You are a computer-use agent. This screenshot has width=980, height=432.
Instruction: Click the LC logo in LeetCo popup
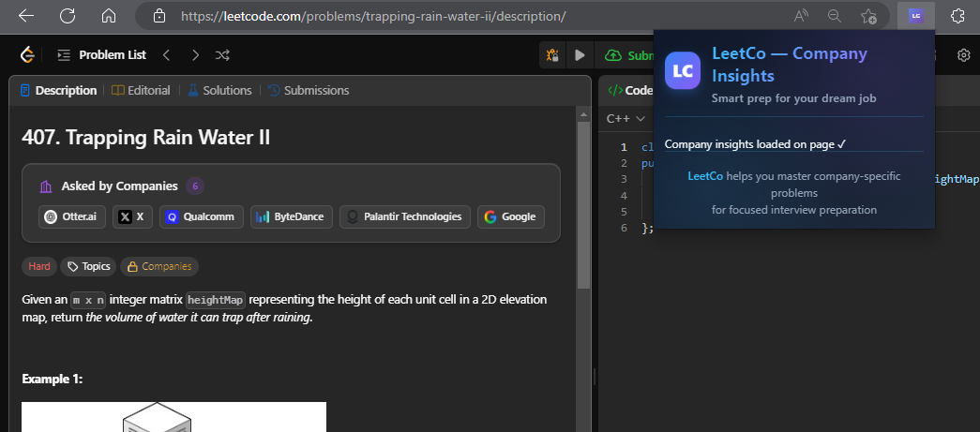click(x=683, y=70)
